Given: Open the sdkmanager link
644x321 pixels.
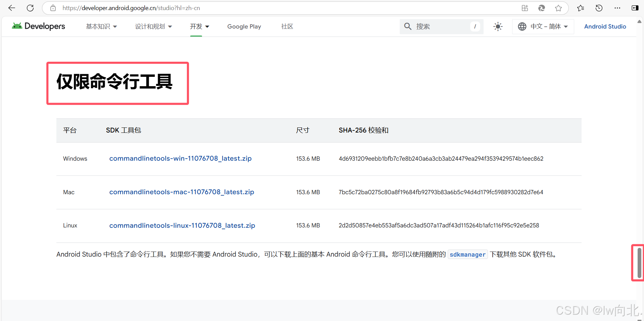Looking at the screenshot, I should (x=467, y=255).
